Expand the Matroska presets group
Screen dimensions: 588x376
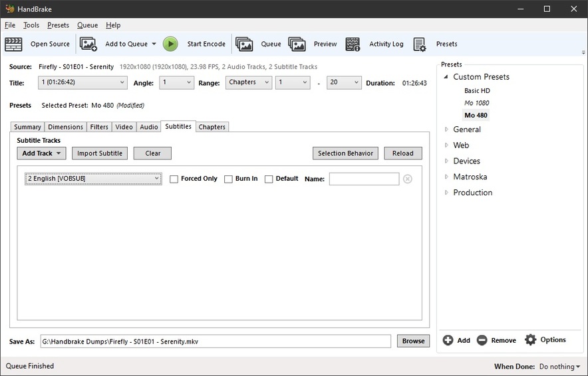[446, 177]
